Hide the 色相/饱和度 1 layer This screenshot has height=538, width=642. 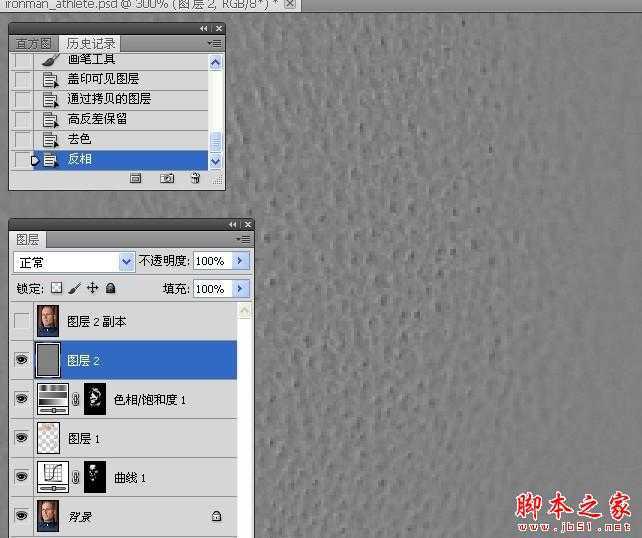coord(21,398)
